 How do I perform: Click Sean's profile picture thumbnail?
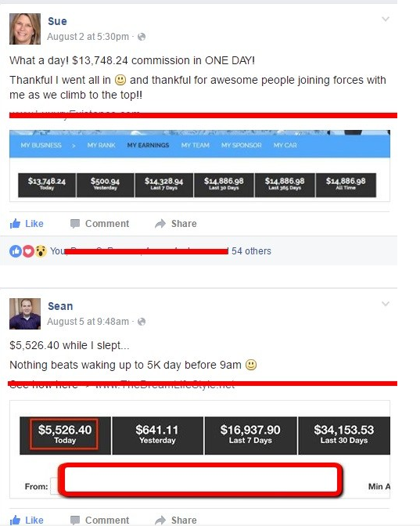[25, 314]
